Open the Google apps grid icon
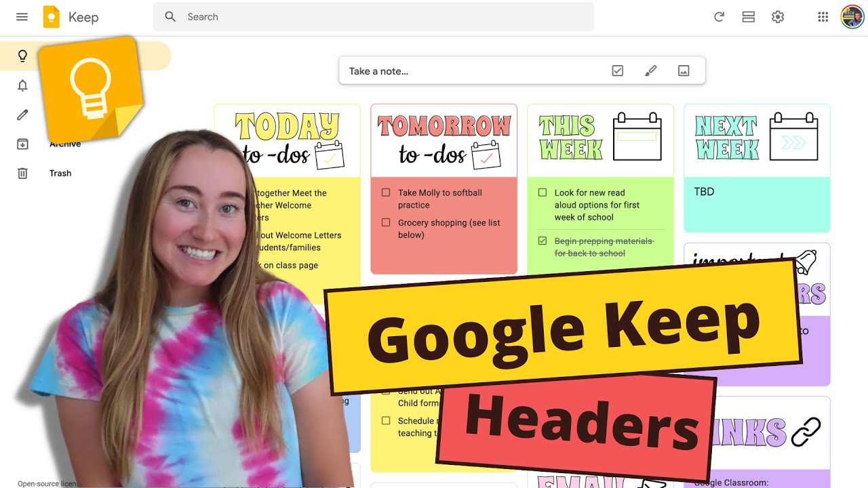The image size is (868, 488). [823, 17]
